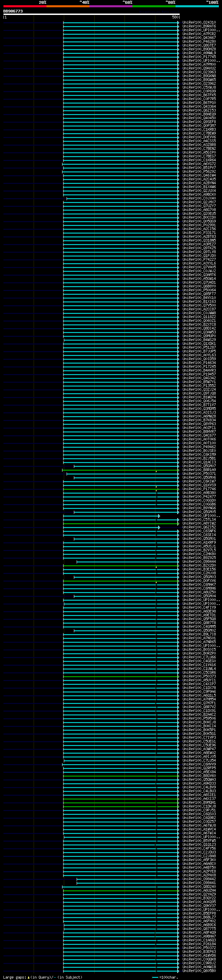Open hit UniRef100_Q43467

pyautogui.click(x=199, y=38)
